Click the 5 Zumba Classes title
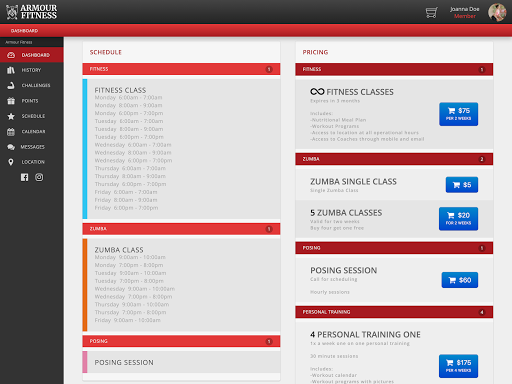This screenshot has height=384, width=512. click(x=346, y=213)
